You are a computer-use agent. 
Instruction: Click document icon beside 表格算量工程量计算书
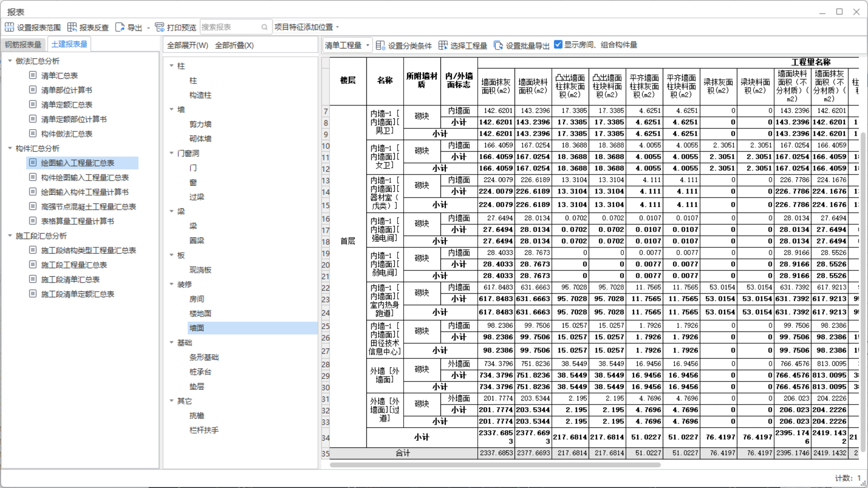pyautogui.click(x=33, y=221)
